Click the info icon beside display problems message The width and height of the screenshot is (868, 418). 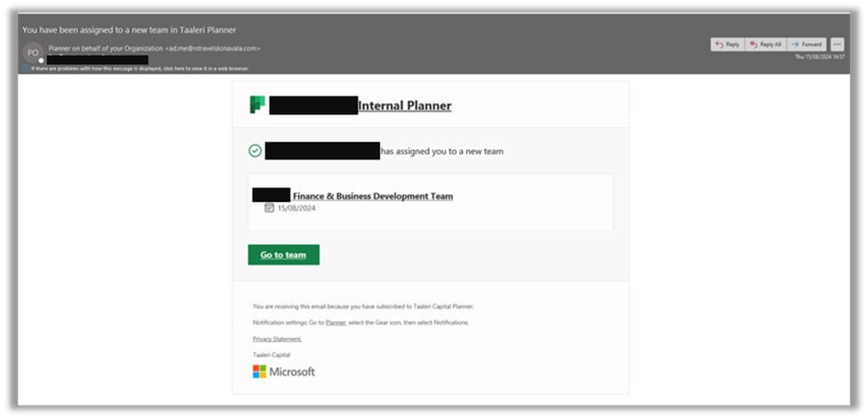pos(26,69)
